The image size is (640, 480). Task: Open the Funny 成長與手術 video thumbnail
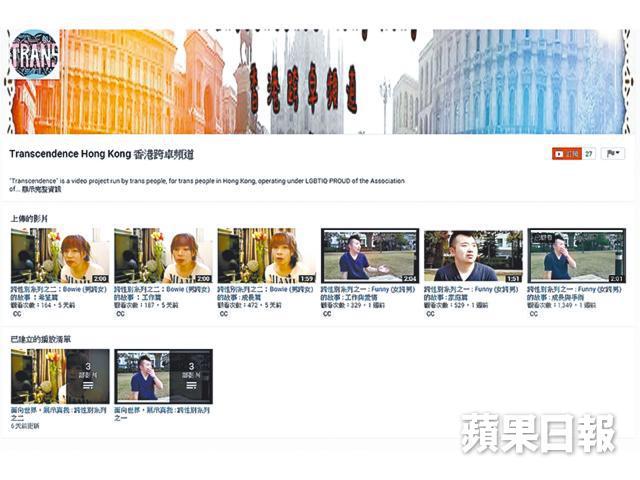[576, 256]
